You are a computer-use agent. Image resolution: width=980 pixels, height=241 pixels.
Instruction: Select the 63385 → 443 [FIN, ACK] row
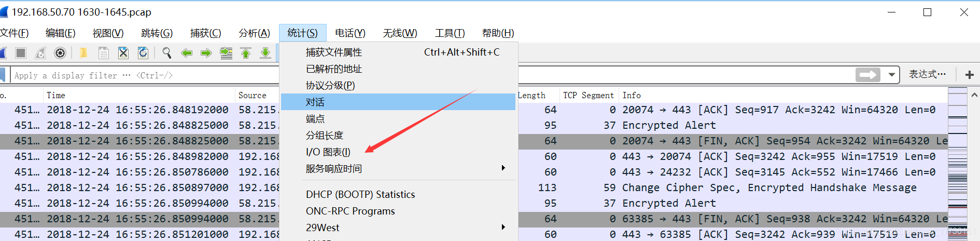(x=474, y=219)
